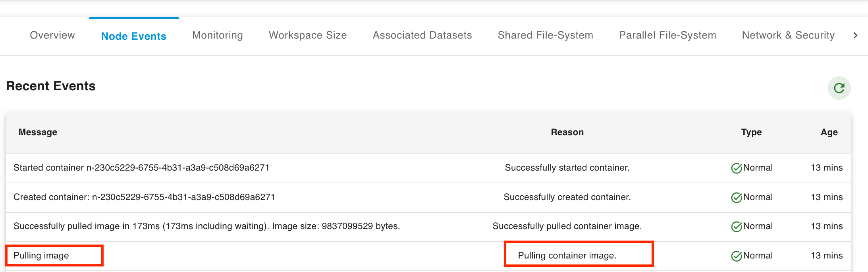Image resolution: width=868 pixels, height=272 pixels.
Task: Select the Pulling image message row
Action: coord(41,256)
